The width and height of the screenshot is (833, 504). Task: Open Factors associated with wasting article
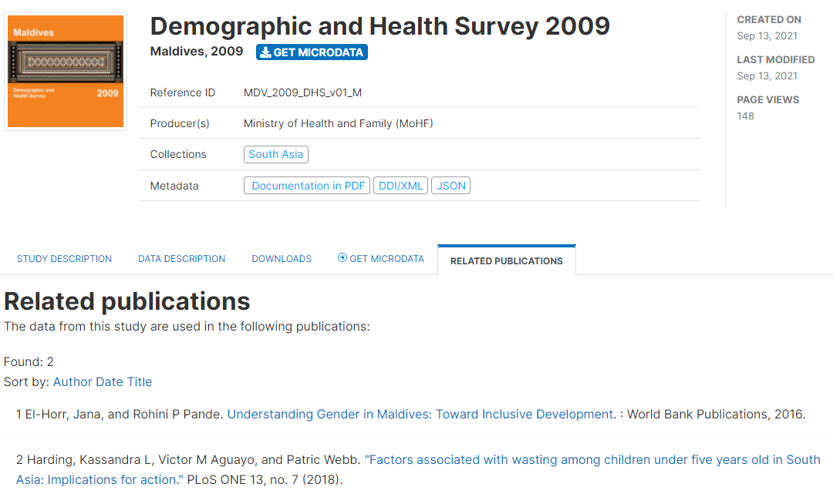point(418,469)
